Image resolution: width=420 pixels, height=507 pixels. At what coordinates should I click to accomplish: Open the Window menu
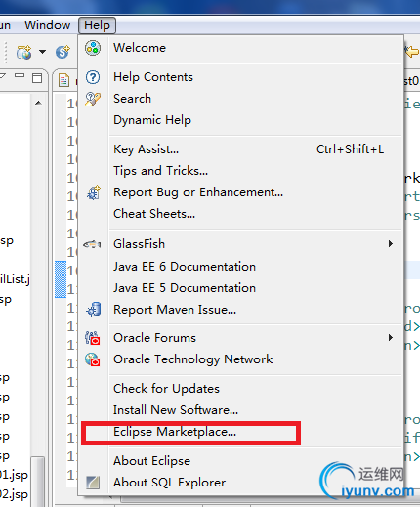[48, 25]
